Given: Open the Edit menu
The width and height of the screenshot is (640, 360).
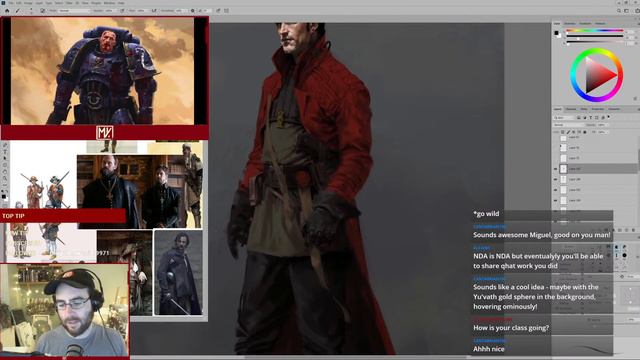Looking at the screenshot, I should click(18, 3).
